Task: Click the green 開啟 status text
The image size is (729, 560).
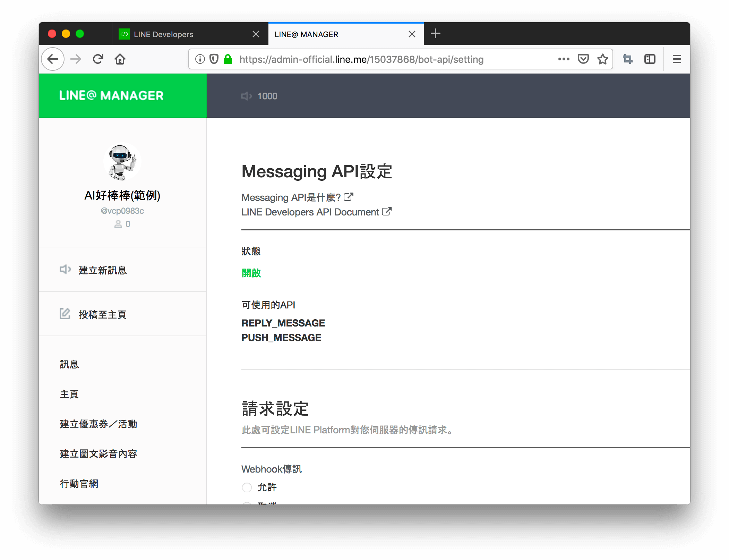Action: click(251, 273)
